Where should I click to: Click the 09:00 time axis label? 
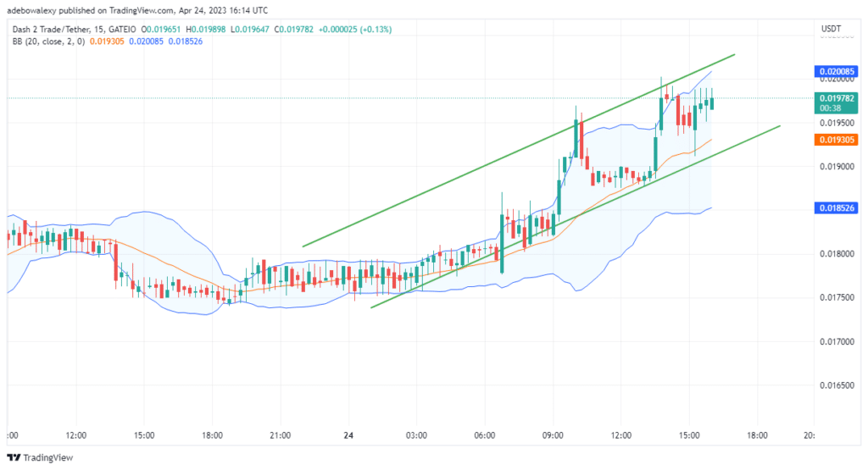pos(553,435)
